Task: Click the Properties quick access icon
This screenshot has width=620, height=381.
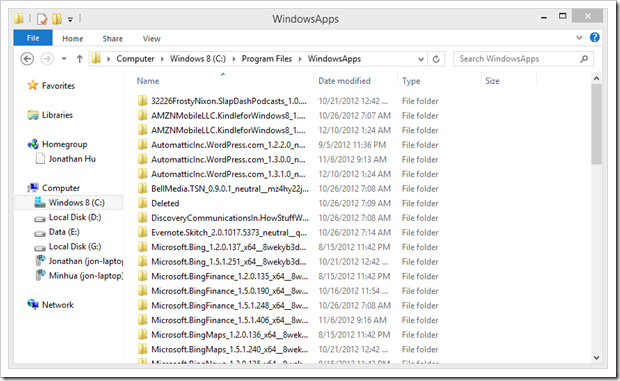Action: coord(42,19)
